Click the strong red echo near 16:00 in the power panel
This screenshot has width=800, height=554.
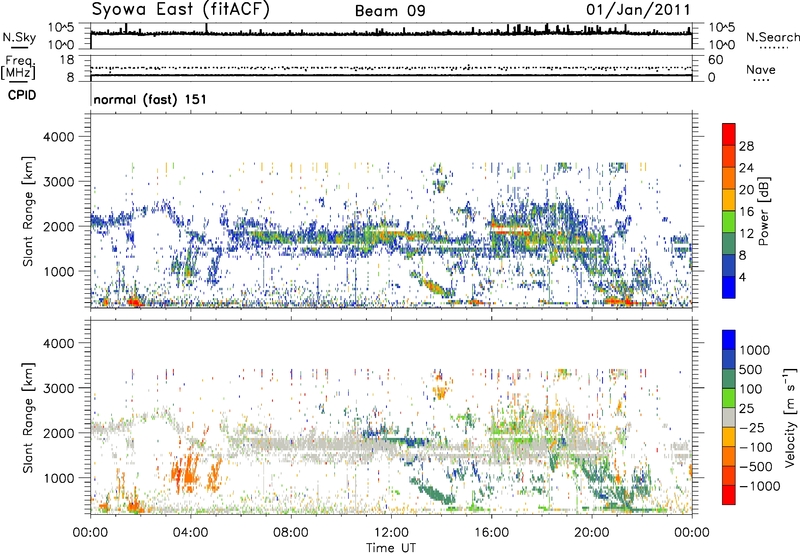click(x=509, y=230)
